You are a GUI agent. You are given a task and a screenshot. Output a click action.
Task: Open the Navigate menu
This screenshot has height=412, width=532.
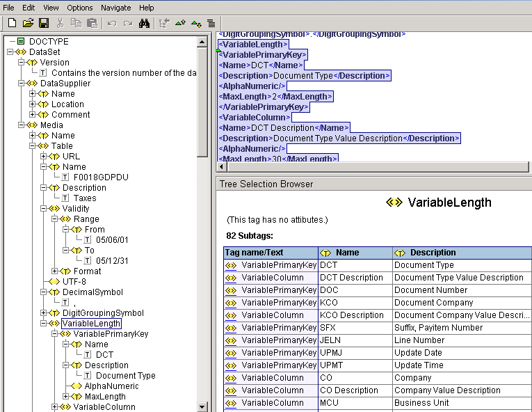(x=115, y=8)
